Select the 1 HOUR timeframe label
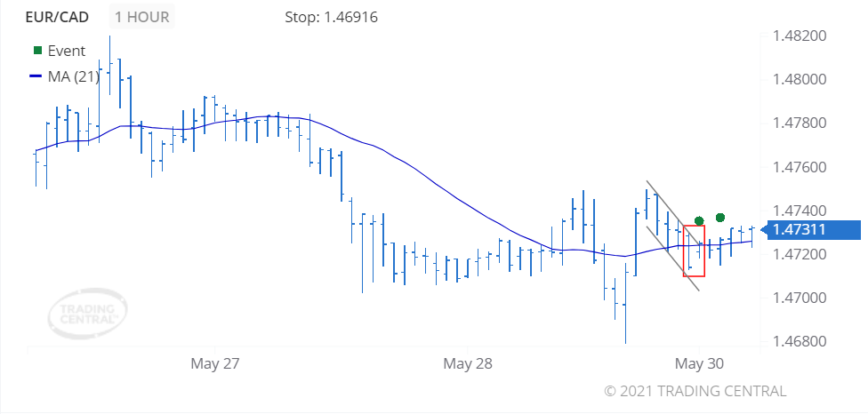This screenshot has width=868, height=414. 141,17
